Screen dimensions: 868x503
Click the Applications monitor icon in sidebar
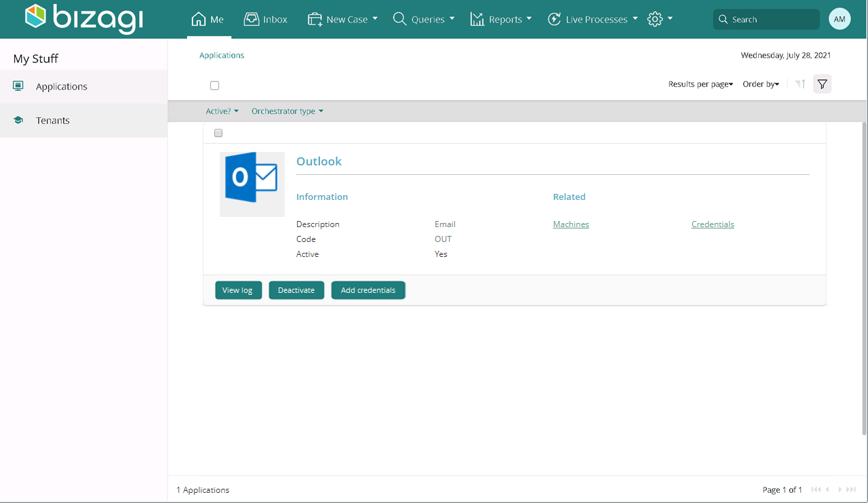18,86
